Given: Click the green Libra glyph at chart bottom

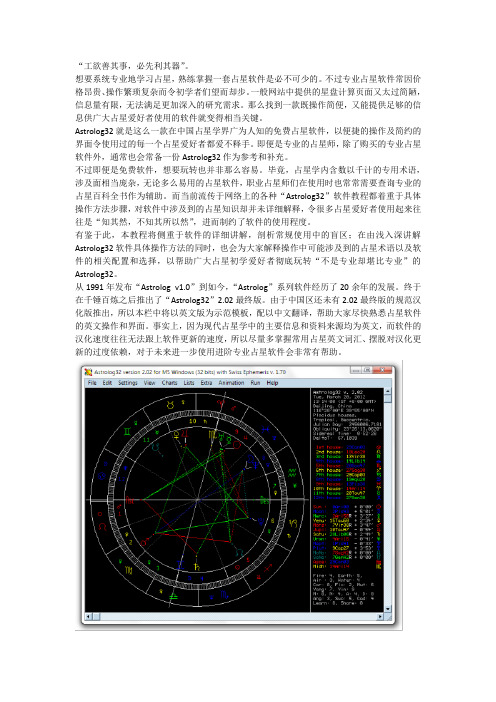Looking at the screenshot, I should [x=172, y=596].
